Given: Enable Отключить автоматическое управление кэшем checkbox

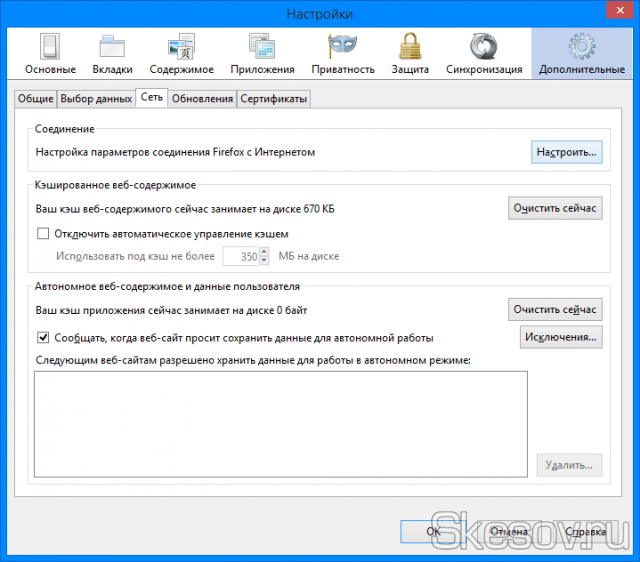Looking at the screenshot, I should pyautogui.click(x=43, y=234).
